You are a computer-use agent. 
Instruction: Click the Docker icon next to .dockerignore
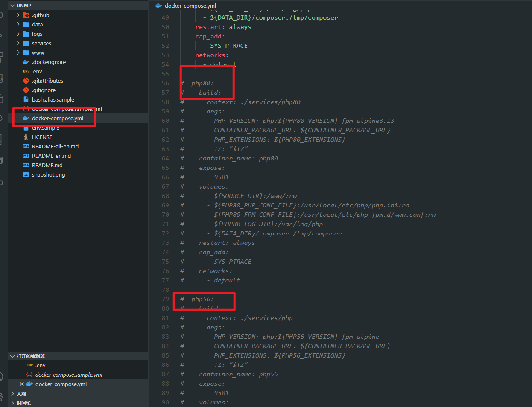click(26, 61)
